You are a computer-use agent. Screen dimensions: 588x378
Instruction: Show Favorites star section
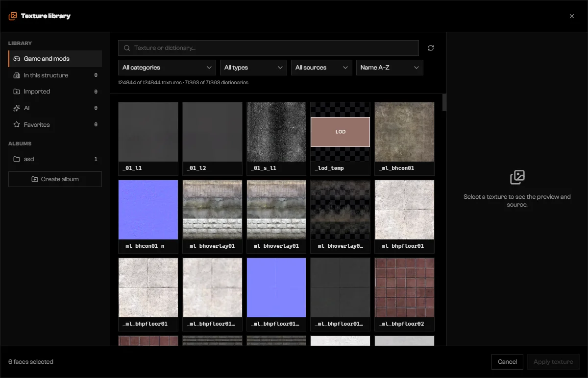(x=55, y=125)
